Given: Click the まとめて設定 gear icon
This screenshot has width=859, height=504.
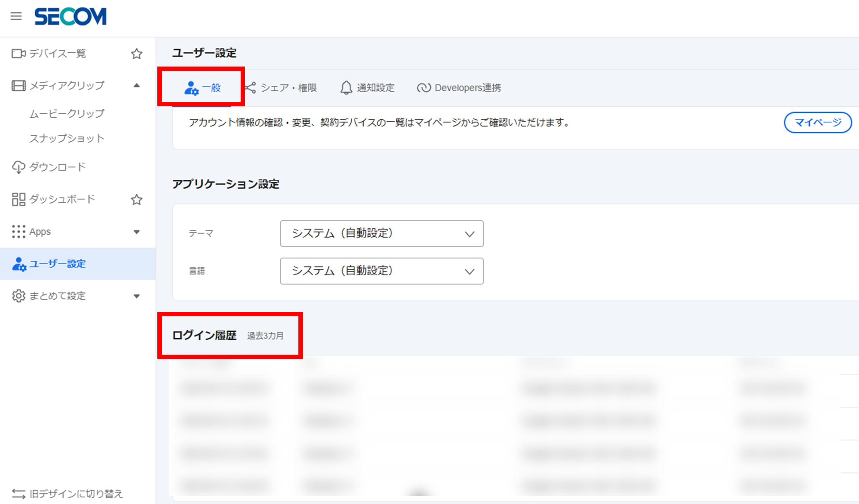Looking at the screenshot, I should tap(19, 296).
